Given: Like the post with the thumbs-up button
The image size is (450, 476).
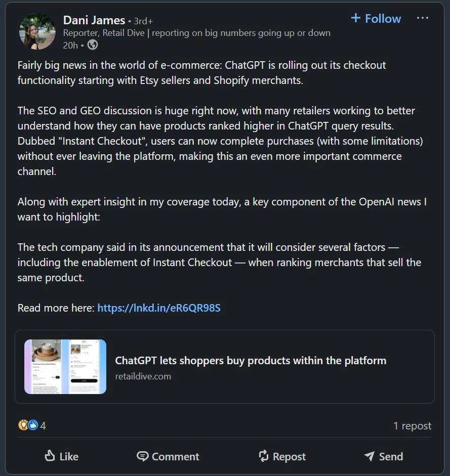Looking at the screenshot, I should (x=61, y=456).
